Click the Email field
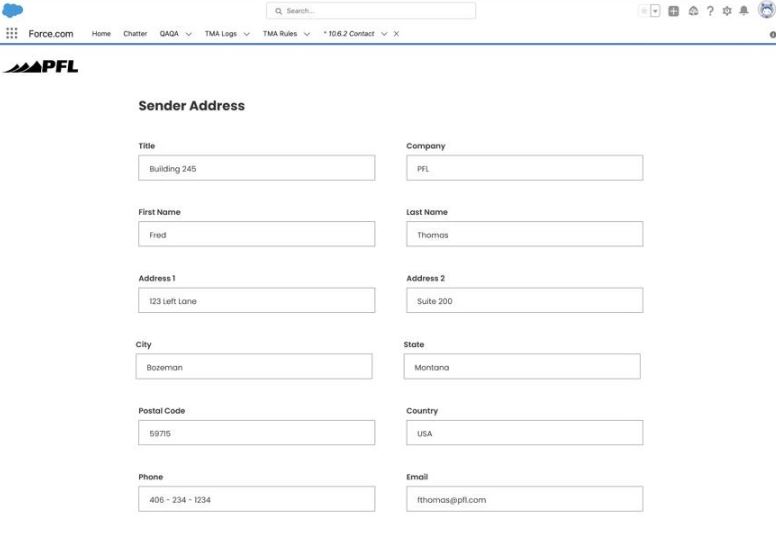776x535 pixels. [525, 499]
